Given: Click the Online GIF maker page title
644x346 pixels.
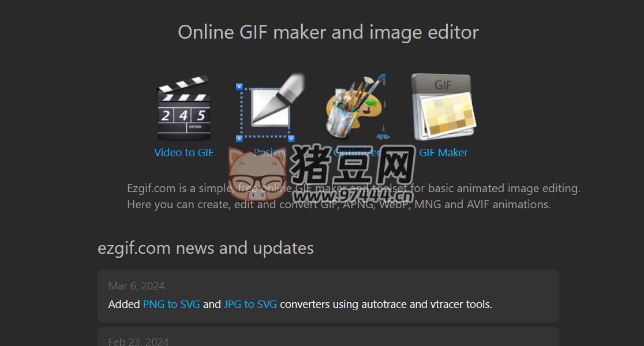Looking at the screenshot, I should (x=328, y=32).
